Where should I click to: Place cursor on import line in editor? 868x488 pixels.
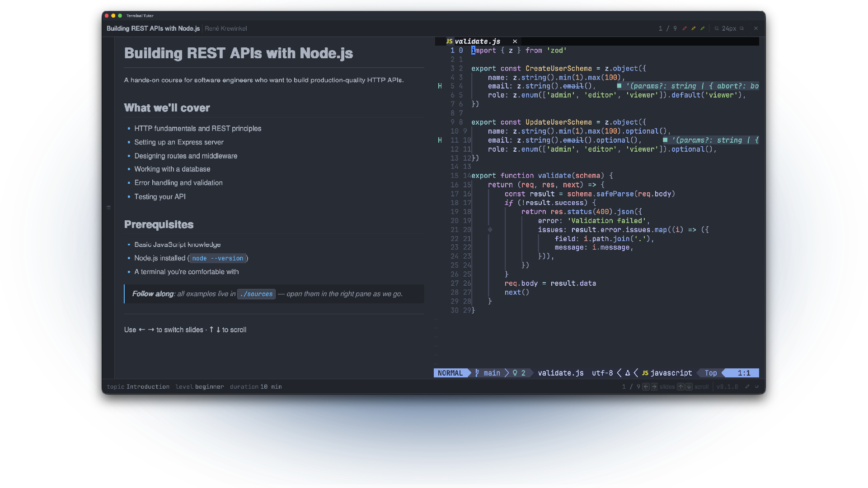point(519,51)
